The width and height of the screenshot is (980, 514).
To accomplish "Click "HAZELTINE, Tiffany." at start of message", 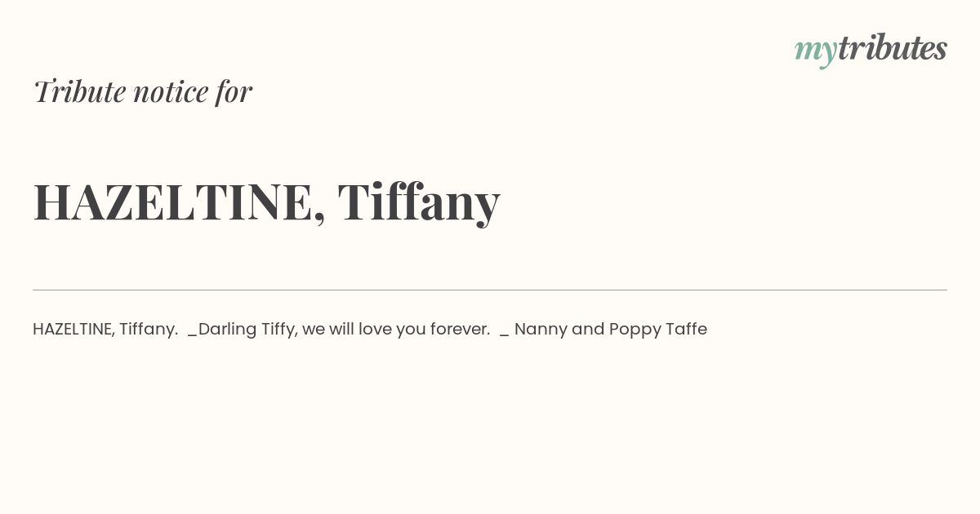I will [x=105, y=330].
